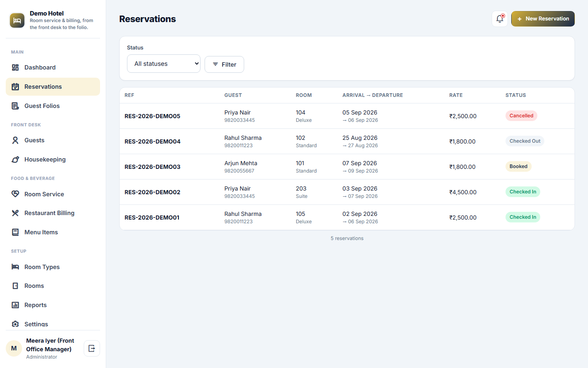Click the M user avatar
The image size is (588, 368).
coord(14,348)
